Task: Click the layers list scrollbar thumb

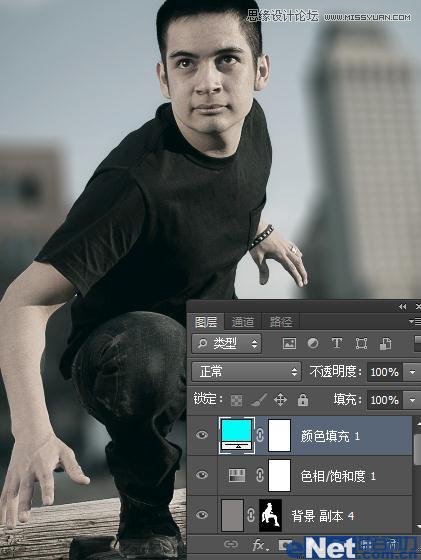Action: (x=417, y=449)
